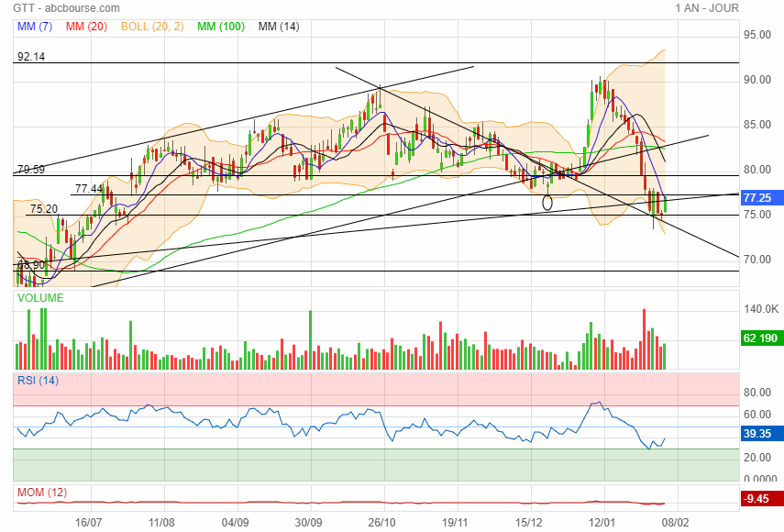Click the "95.00" price axis value
This screenshot has width=784, height=532.
(757, 35)
